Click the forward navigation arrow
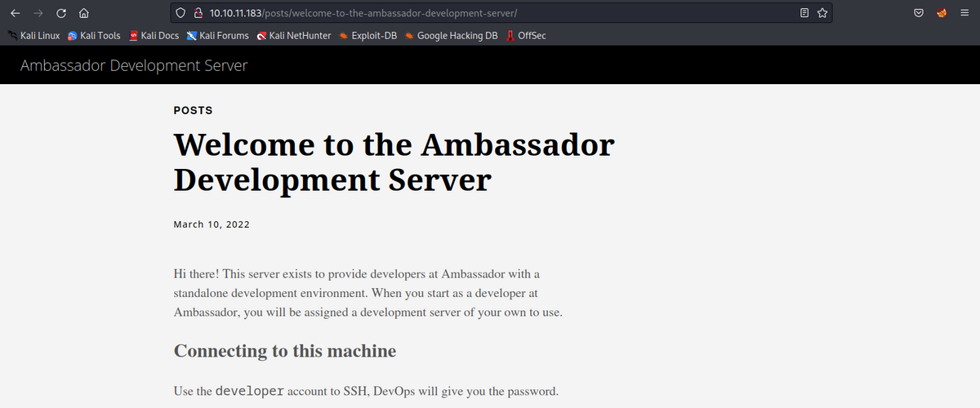The width and height of the screenshot is (980, 408). [x=38, y=13]
